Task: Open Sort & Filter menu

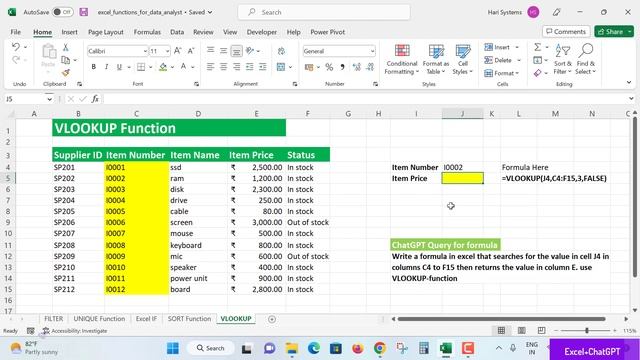Action: (x=562, y=60)
